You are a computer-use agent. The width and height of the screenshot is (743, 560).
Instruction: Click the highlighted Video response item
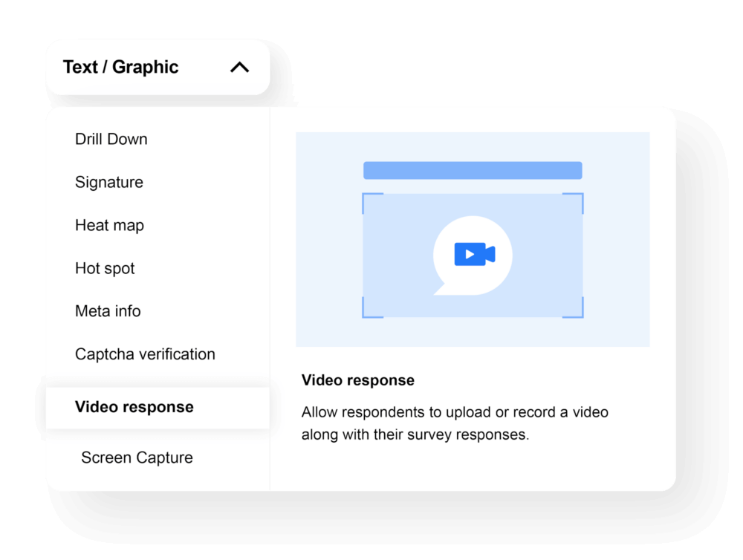[158, 408]
